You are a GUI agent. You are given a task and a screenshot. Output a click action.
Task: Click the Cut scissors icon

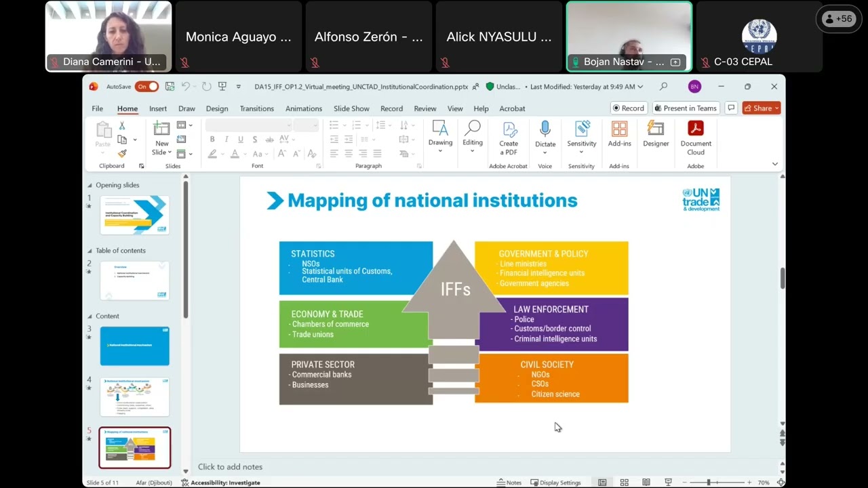(x=122, y=126)
